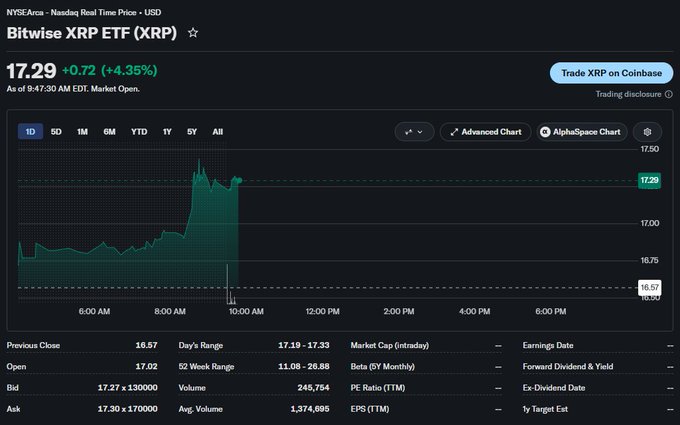The image size is (680, 425).
Task: Click the 10:00 AM time axis label
Action: tap(246, 311)
